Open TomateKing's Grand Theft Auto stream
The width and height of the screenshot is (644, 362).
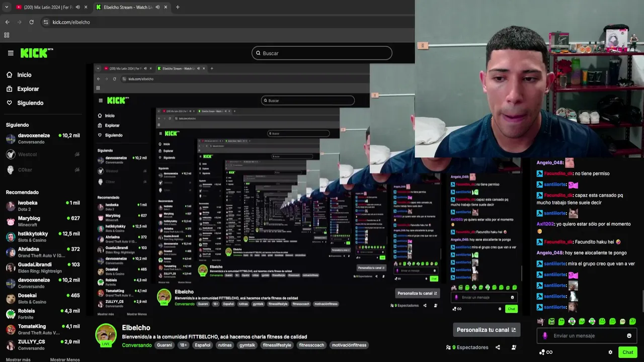pyautogui.click(x=43, y=329)
